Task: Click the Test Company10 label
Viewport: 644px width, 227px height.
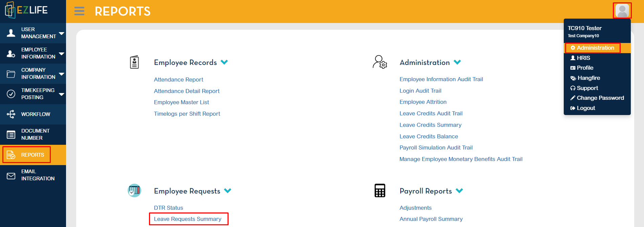Action: tap(583, 36)
